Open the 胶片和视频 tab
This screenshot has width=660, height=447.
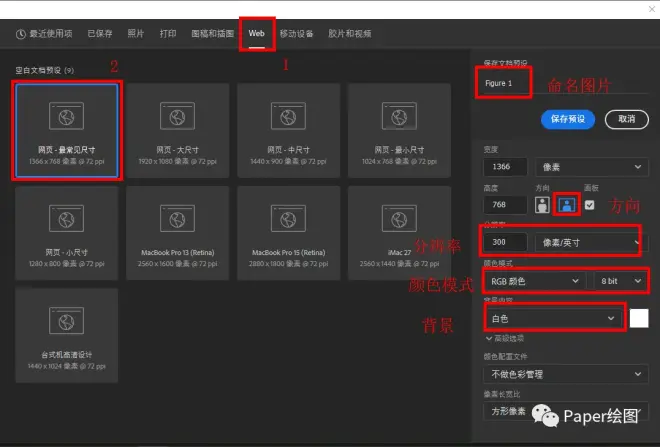[350, 34]
